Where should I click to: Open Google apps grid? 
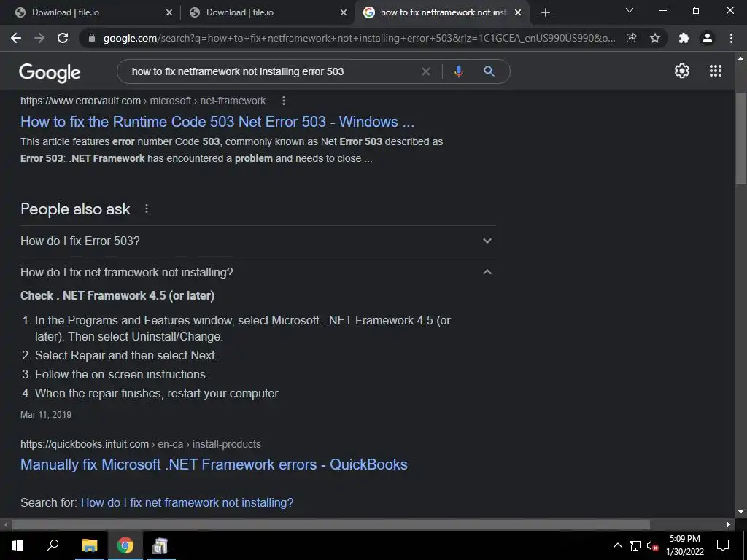[x=715, y=71]
